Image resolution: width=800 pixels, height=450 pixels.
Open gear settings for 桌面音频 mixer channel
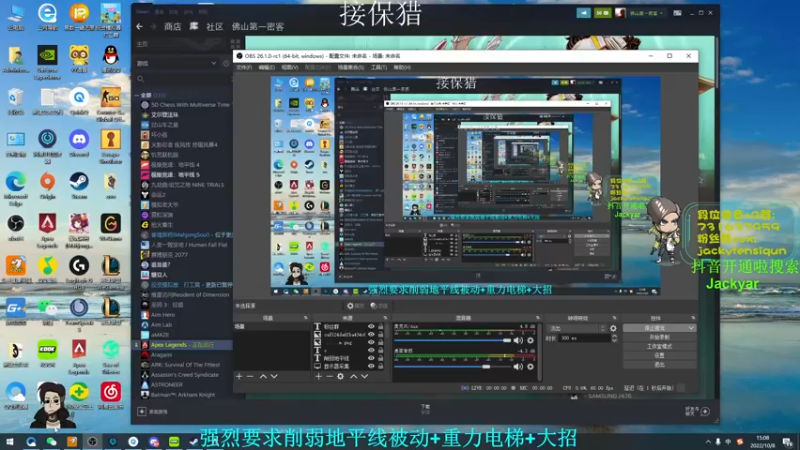point(531,366)
